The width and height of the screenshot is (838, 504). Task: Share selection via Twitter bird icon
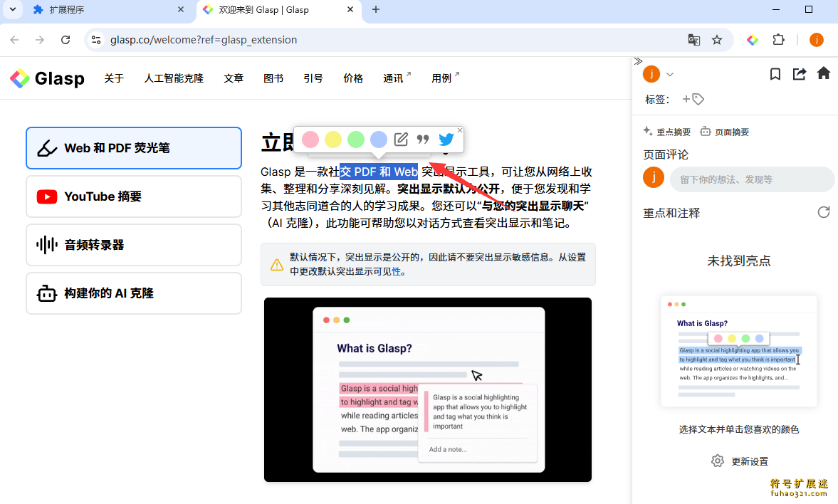[x=446, y=140]
